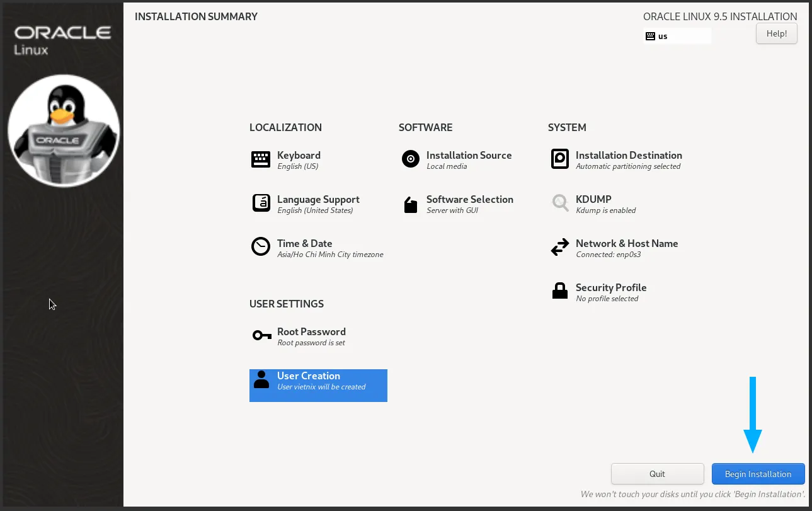The height and width of the screenshot is (511, 812).
Task: Open the Network & Host Name label
Action: click(x=626, y=244)
